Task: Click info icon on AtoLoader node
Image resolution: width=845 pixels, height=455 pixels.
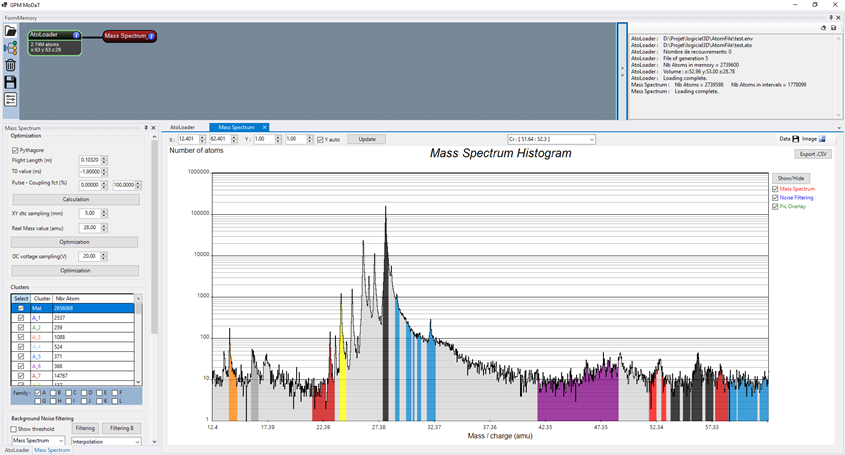Action: [76, 35]
